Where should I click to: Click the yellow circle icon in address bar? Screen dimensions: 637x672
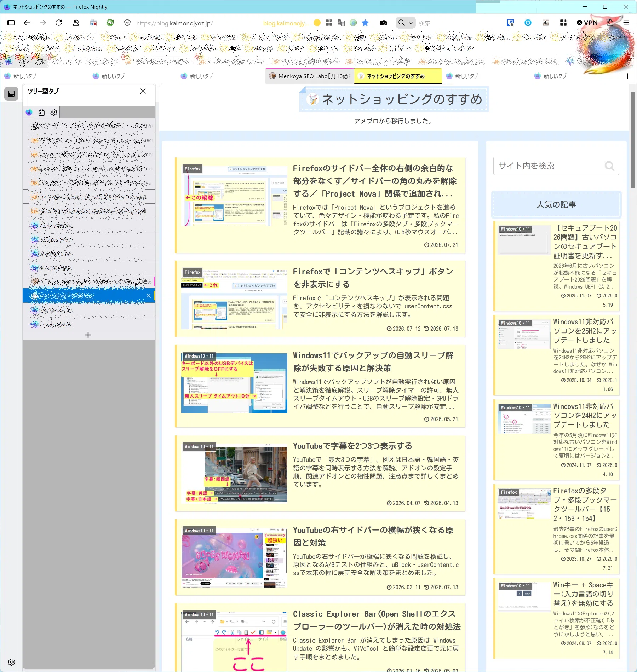[x=317, y=23]
